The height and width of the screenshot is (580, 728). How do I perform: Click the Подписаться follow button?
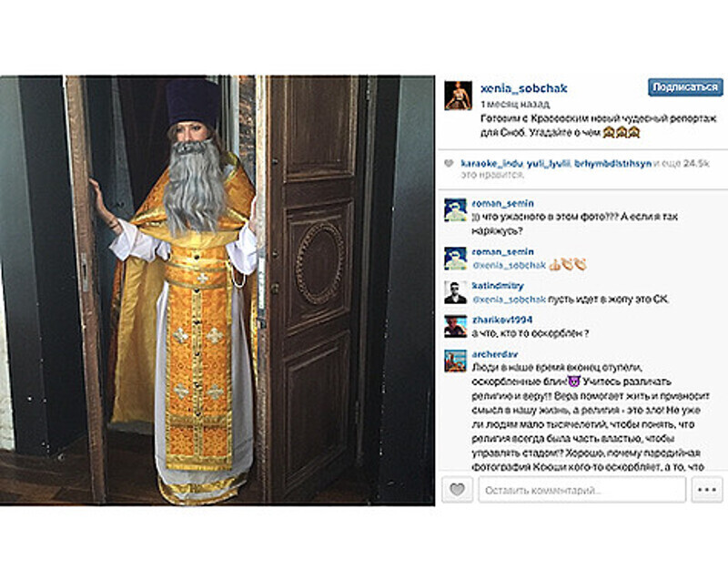(x=685, y=86)
